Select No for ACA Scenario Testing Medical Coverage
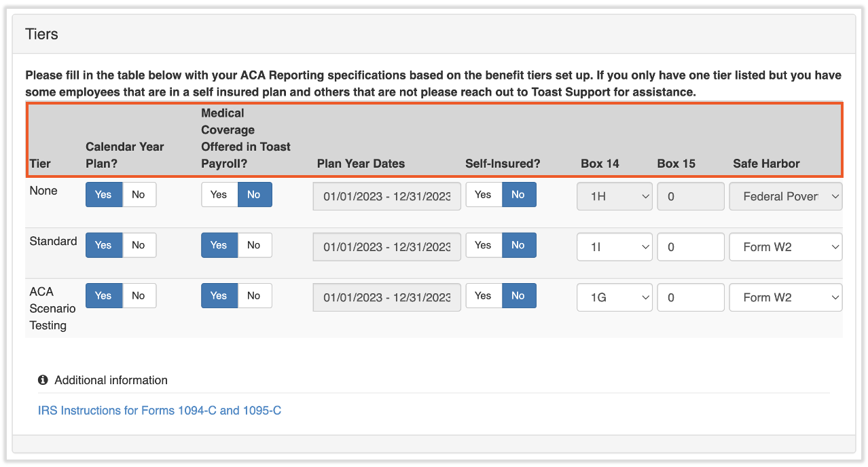The width and height of the screenshot is (868, 467). [x=254, y=295]
